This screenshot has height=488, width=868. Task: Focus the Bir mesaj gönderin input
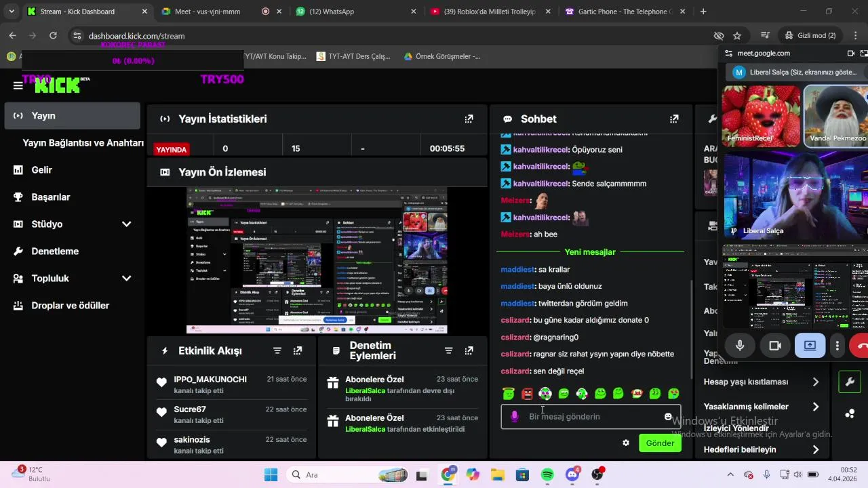(x=591, y=416)
